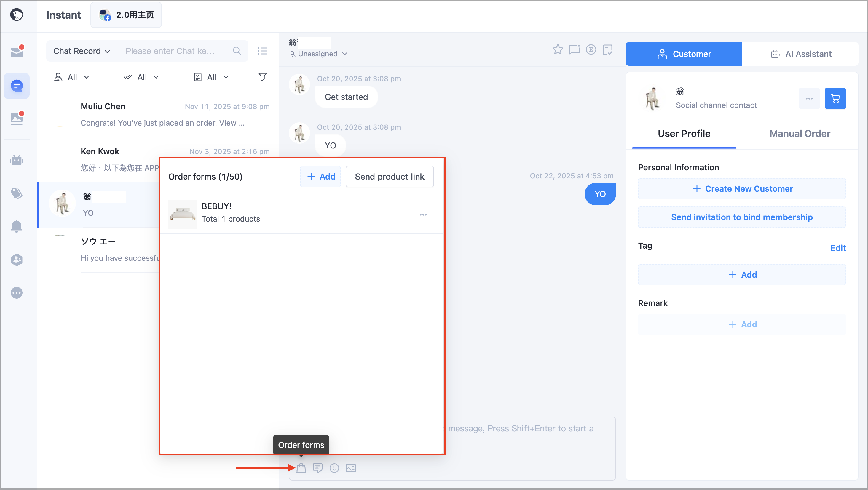Expand the checklist All filter dropdown
The image size is (868, 490).
tap(211, 77)
